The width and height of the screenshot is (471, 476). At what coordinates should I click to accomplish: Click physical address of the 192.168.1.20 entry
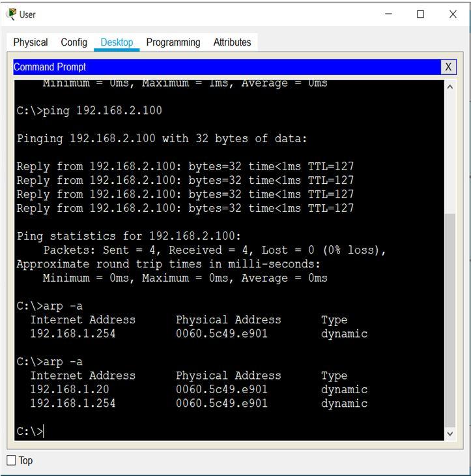coord(221,389)
